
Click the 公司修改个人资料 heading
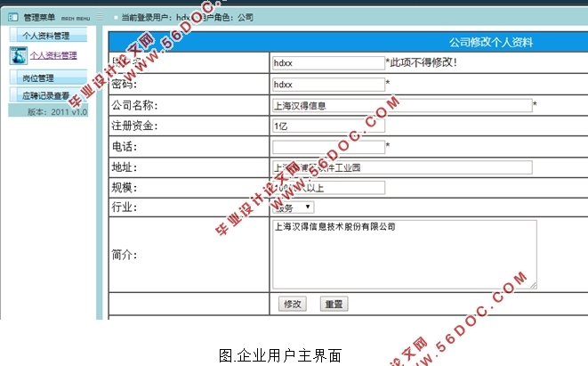491,42
